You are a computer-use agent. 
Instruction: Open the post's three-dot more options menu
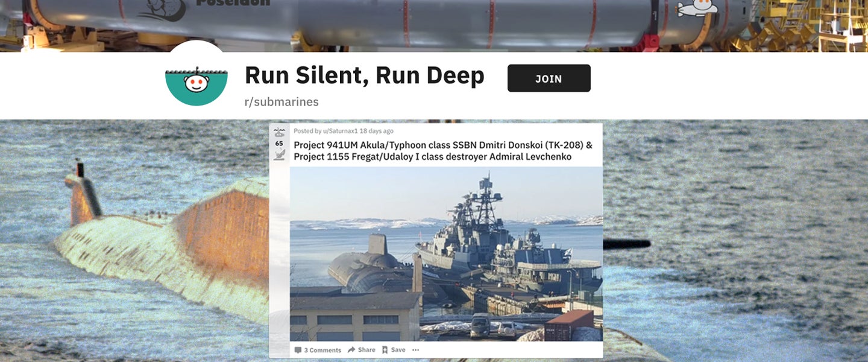click(x=415, y=350)
